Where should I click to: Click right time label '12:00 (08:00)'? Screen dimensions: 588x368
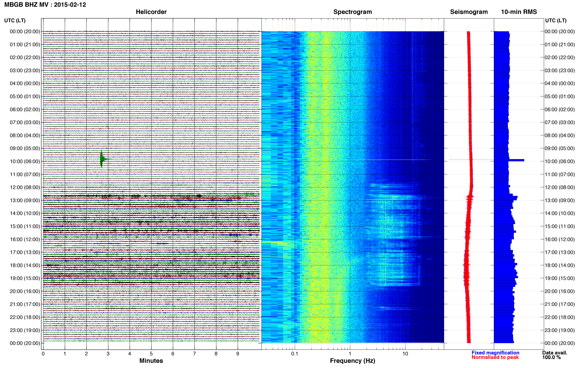(x=560, y=187)
